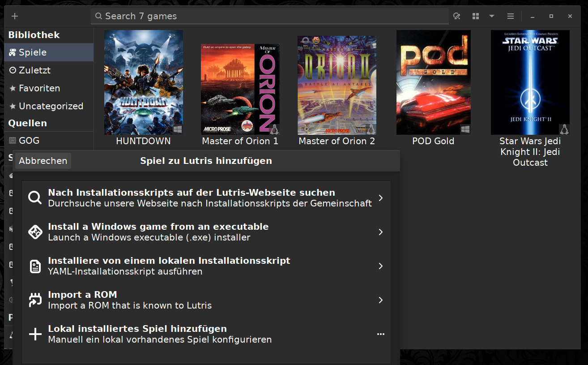
Task: Click the magnifier icon for Lutris website search
Action: coord(35,198)
